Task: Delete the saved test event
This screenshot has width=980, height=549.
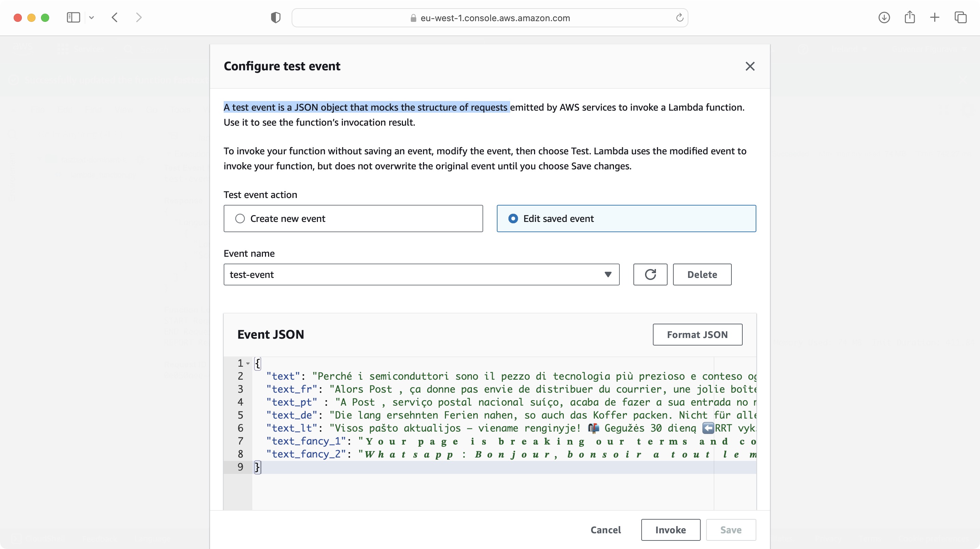Action: click(701, 274)
